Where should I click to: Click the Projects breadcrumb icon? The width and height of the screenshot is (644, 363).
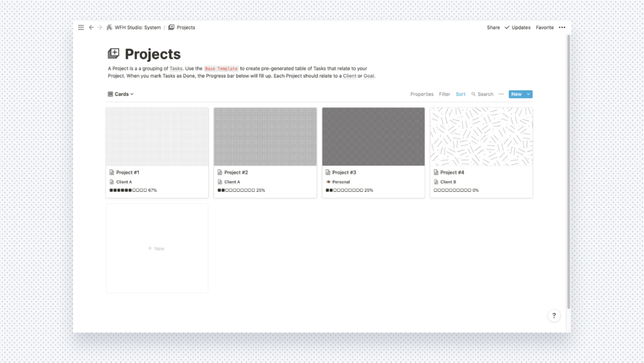coord(171,28)
